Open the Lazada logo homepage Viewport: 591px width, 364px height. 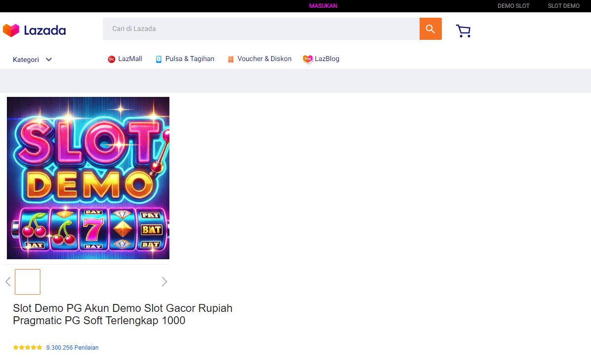point(34,30)
